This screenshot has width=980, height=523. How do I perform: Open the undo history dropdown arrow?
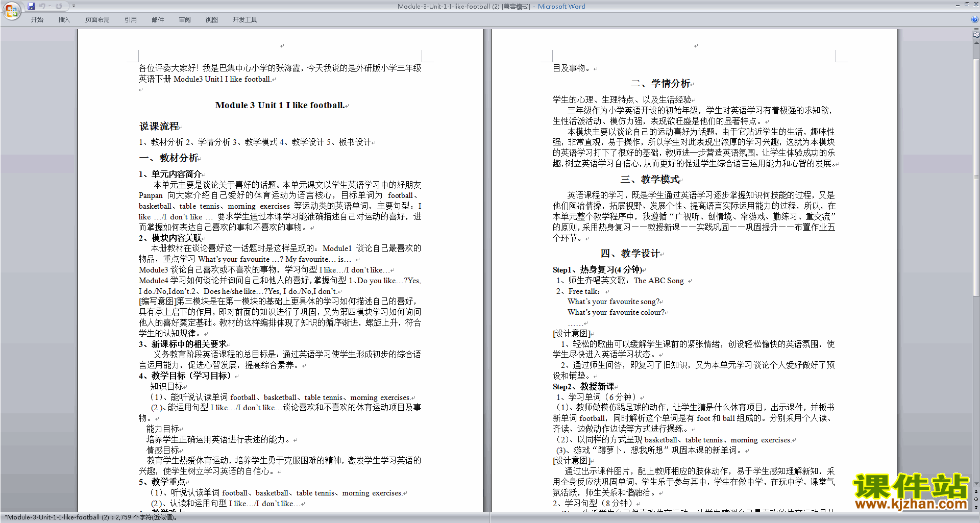pos(50,6)
